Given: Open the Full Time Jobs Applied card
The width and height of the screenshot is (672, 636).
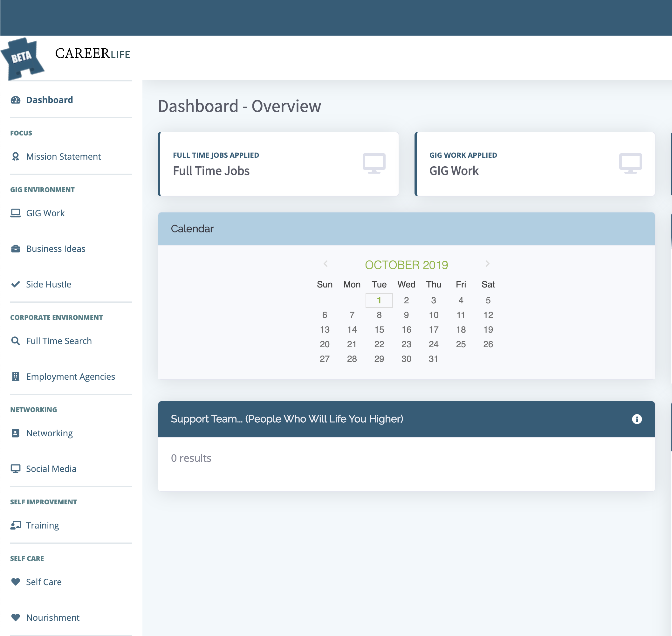Looking at the screenshot, I should pos(278,164).
